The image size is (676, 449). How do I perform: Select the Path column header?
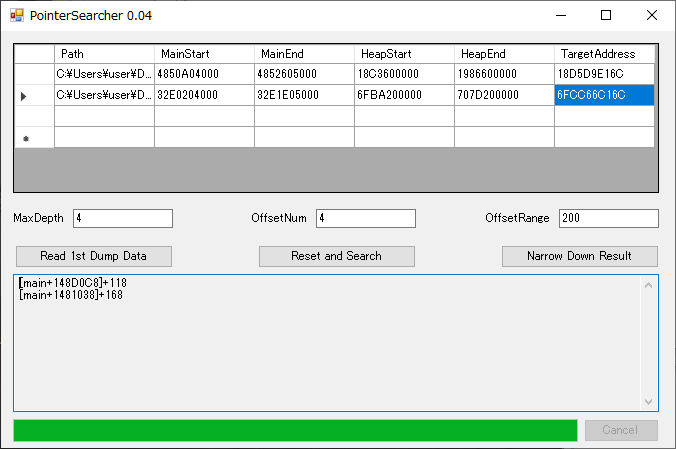(104, 54)
